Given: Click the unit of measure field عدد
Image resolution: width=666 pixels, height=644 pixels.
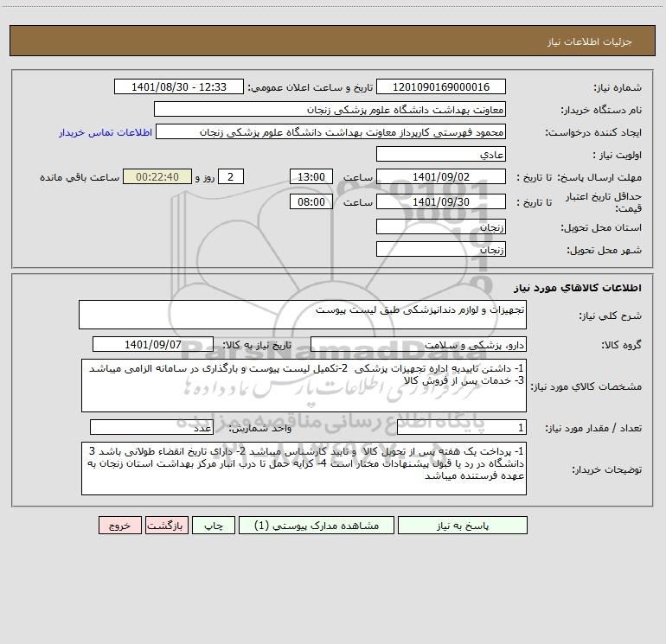Looking at the screenshot, I should 151,427.
